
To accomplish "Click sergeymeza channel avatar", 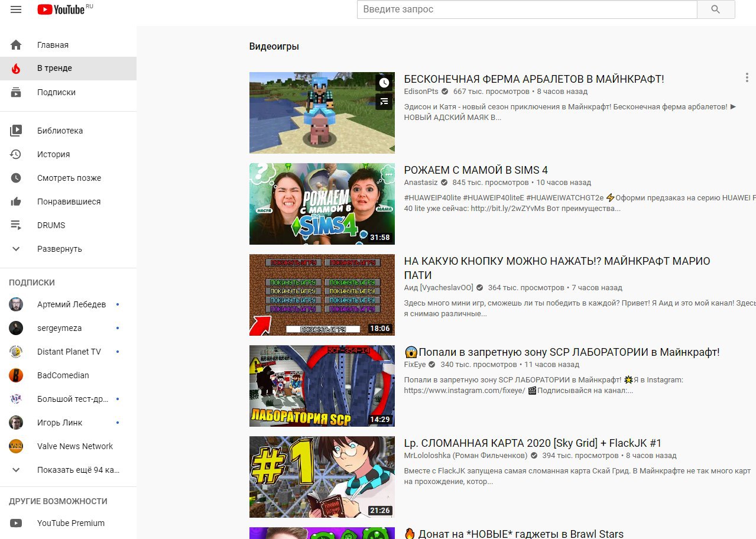I will point(16,328).
